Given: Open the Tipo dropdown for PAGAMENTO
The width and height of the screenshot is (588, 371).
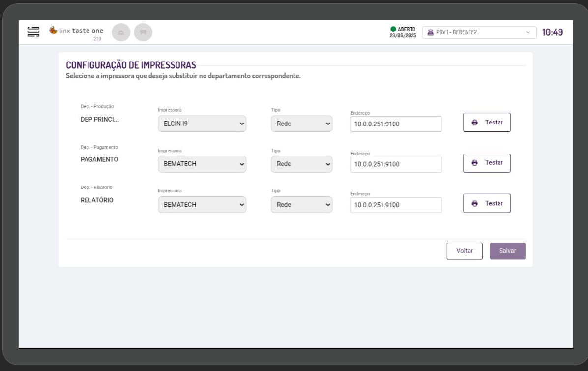Looking at the screenshot, I should [x=301, y=164].
